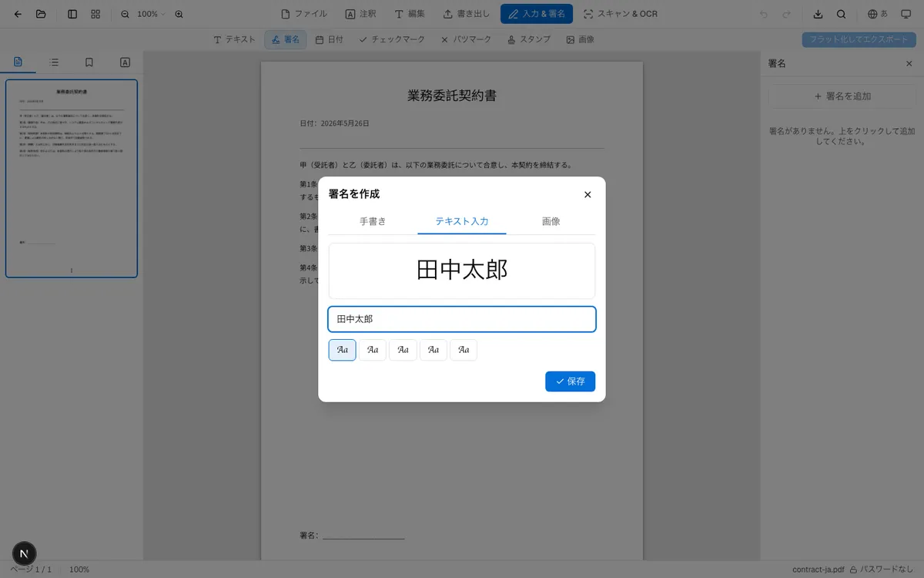Close the 署名 side panel
The height and width of the screenshot is (578, 924).
coord(909,64)
